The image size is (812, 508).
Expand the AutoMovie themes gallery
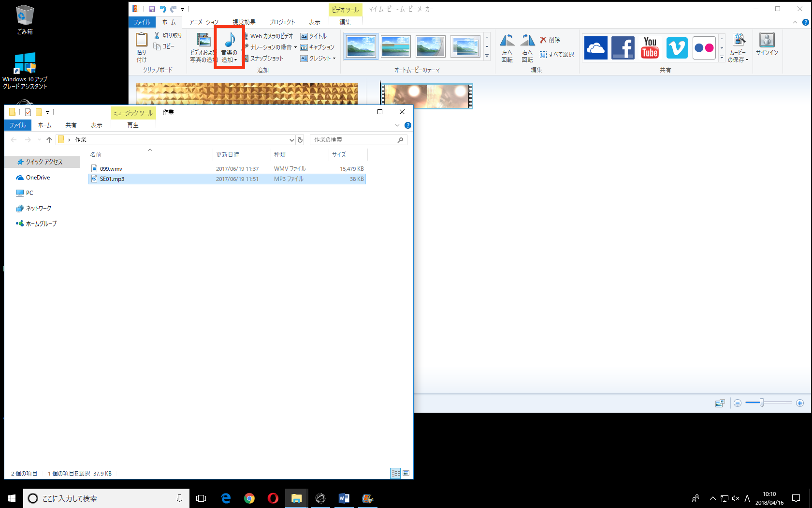pyautogui.click(x=487, y=57)
